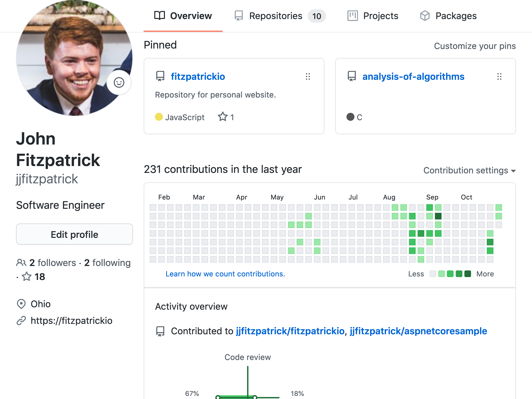Switch to the Repositories tab

[x=280, y=16]
